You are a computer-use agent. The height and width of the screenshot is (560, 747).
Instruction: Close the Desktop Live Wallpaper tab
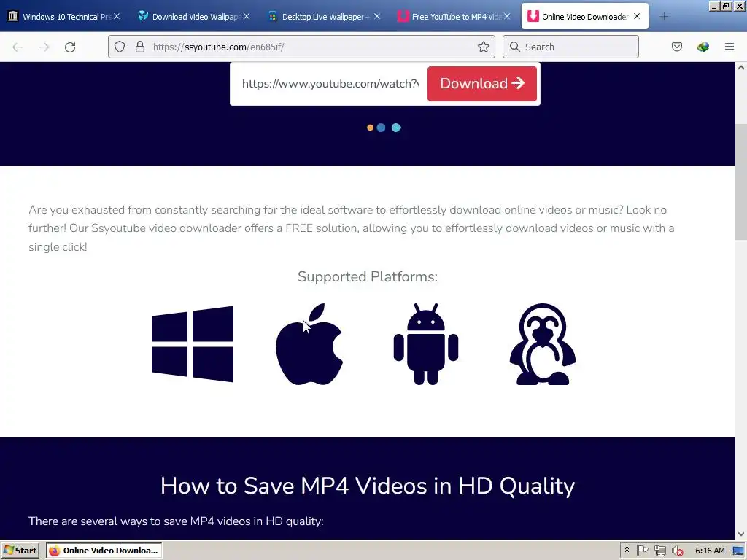(377, 16)
